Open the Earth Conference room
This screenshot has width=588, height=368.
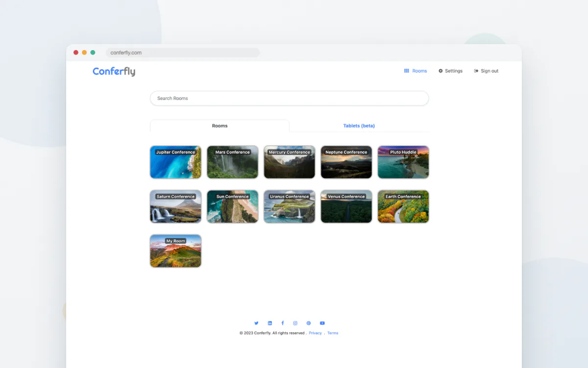pos(403,207)
